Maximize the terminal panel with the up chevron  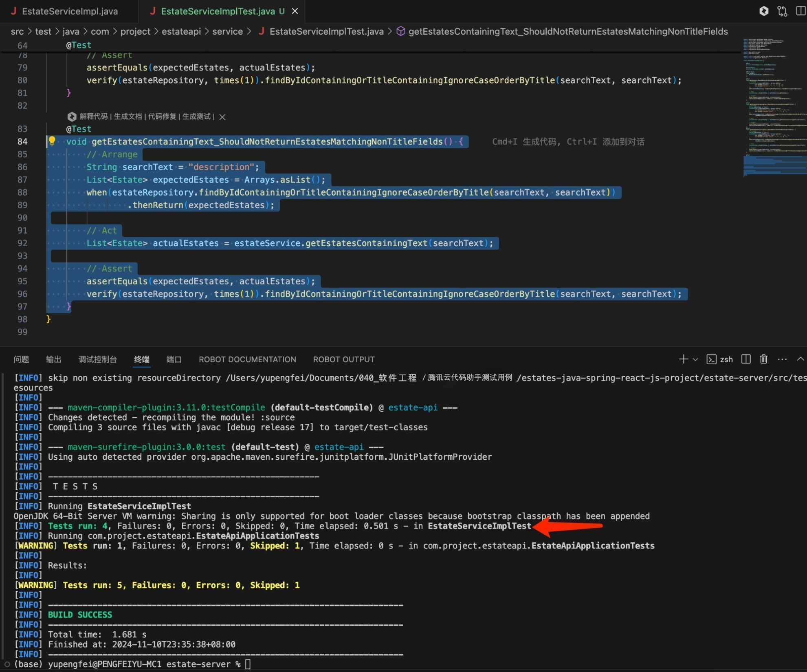click(x=800, y=359)
